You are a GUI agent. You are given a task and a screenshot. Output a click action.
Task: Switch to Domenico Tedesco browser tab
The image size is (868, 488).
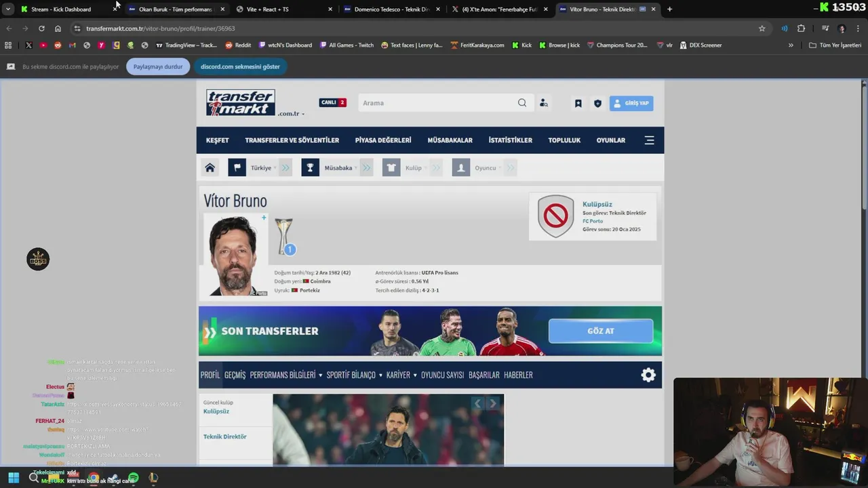coord(391,9)
